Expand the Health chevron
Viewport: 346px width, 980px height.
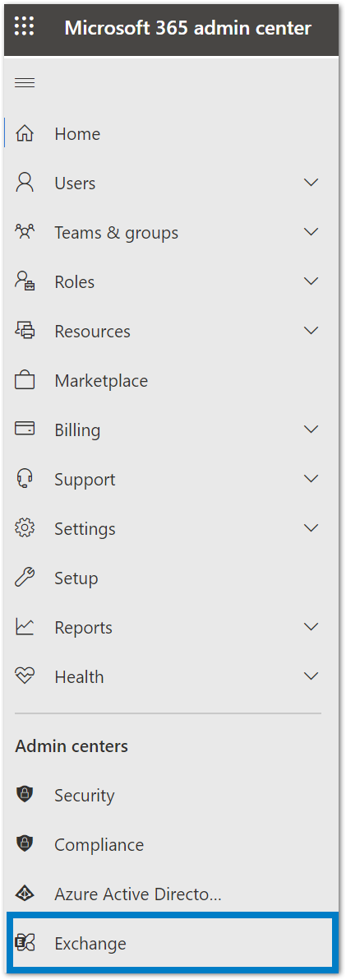pos(311,677)
